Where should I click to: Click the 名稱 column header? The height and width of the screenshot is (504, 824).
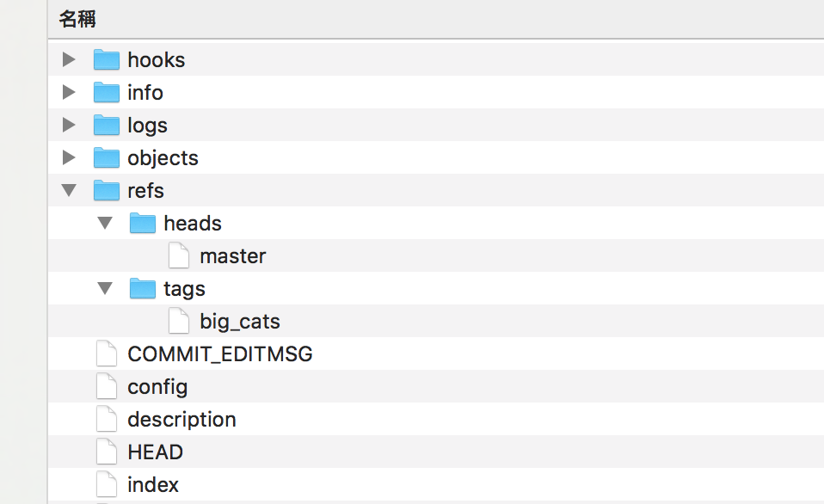77,18
